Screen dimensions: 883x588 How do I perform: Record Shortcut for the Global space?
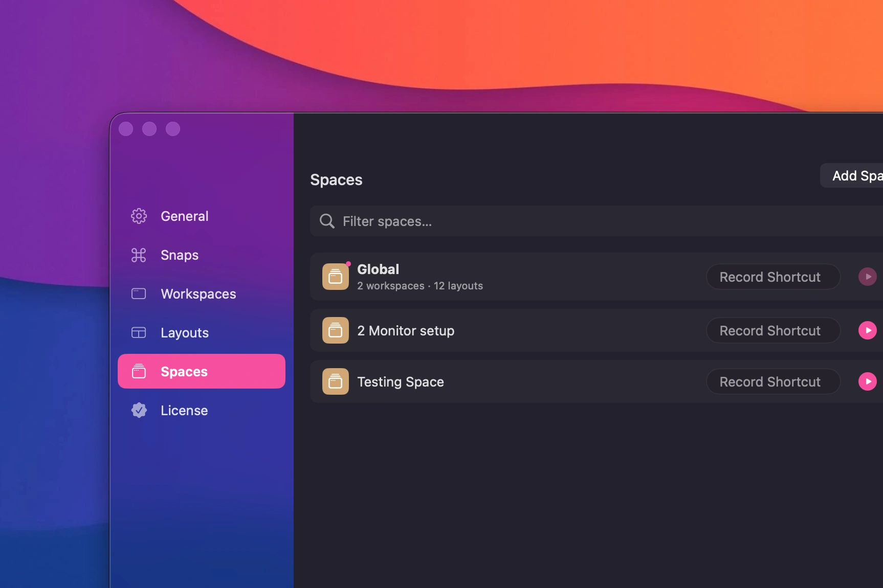(773, 277)
